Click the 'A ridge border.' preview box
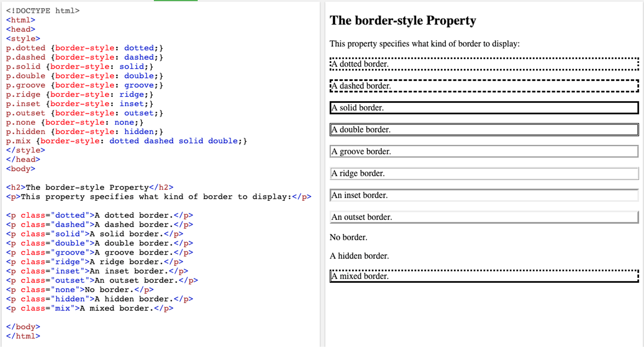Screen dimensions: 644x347 point(484,173)
